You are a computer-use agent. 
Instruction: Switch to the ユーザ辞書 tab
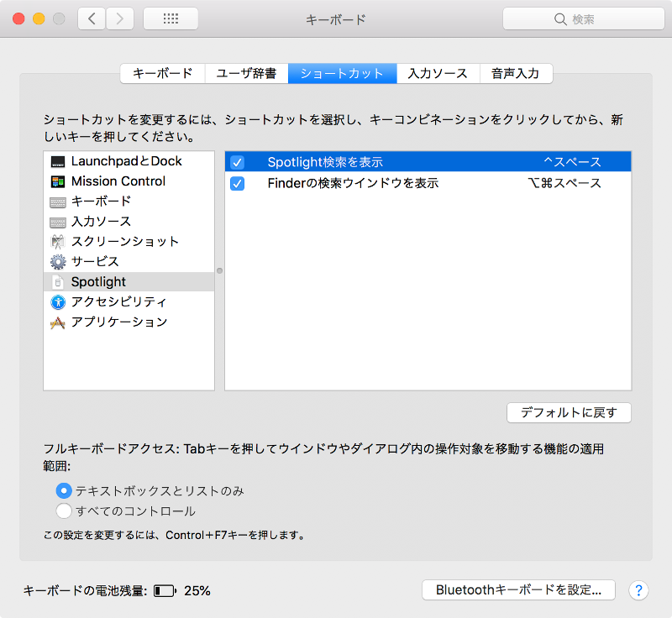pos(246,74)
